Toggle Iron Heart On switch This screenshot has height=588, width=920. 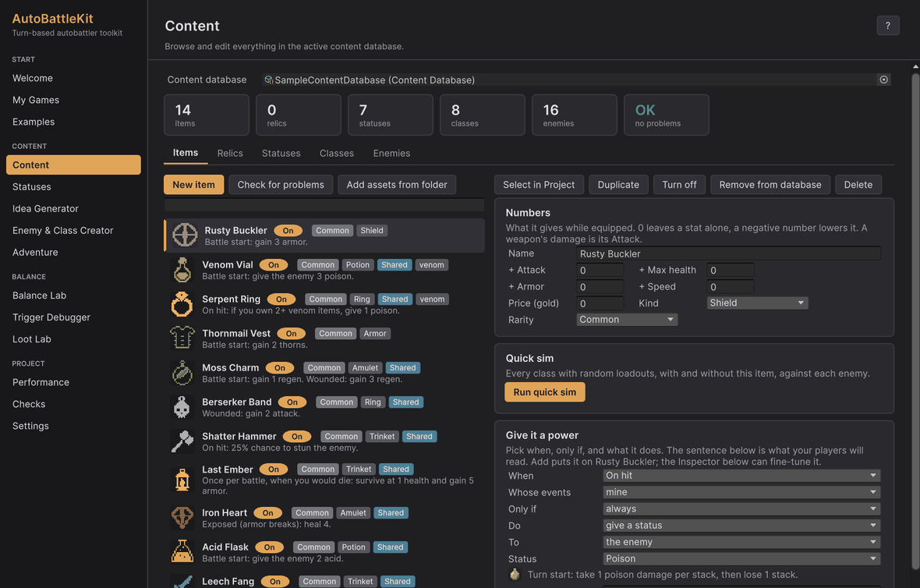tap(267, 513)
